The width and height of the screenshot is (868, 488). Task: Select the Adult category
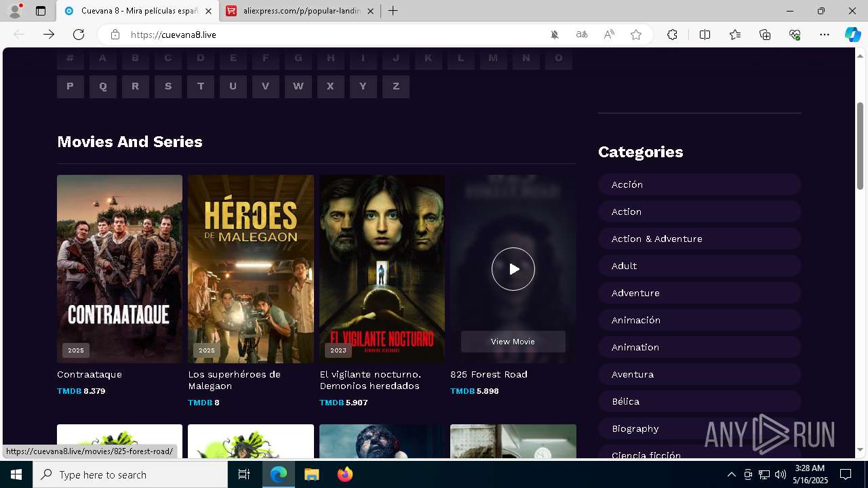point(700,266)
